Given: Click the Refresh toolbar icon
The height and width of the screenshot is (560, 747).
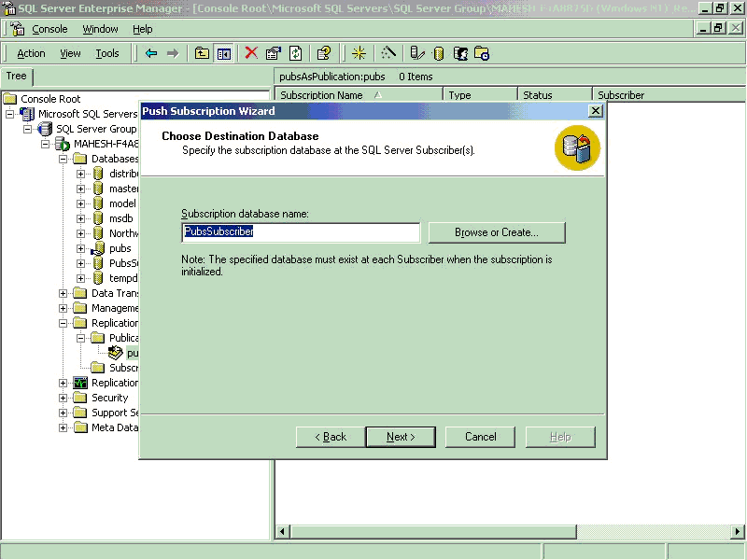Looking at the screenshot, I should pos(295,53).
